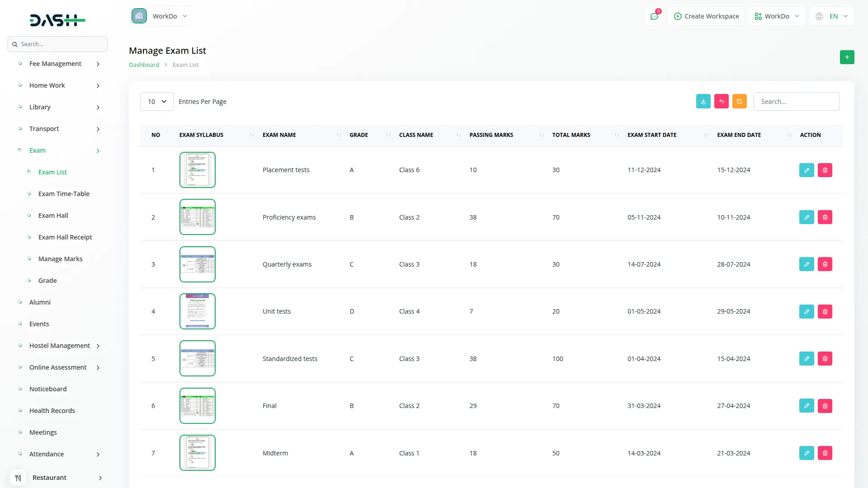Delete the Standardized tests exam
The image size is (868, 488).
[x=825, y=359]
